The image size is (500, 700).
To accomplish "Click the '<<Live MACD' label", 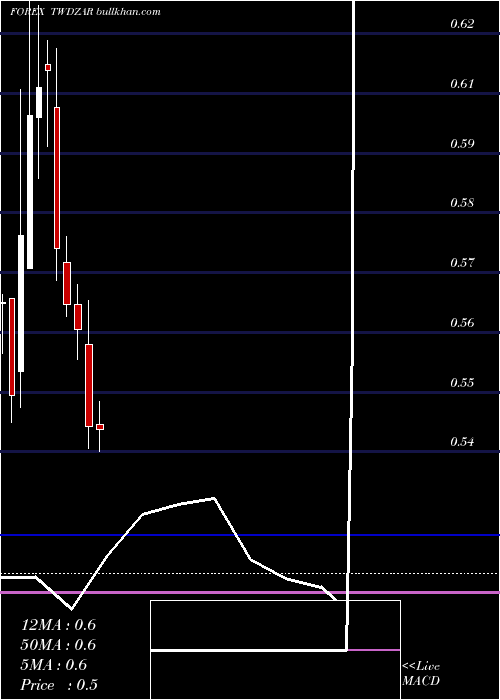I will click(x=421, y=673).
